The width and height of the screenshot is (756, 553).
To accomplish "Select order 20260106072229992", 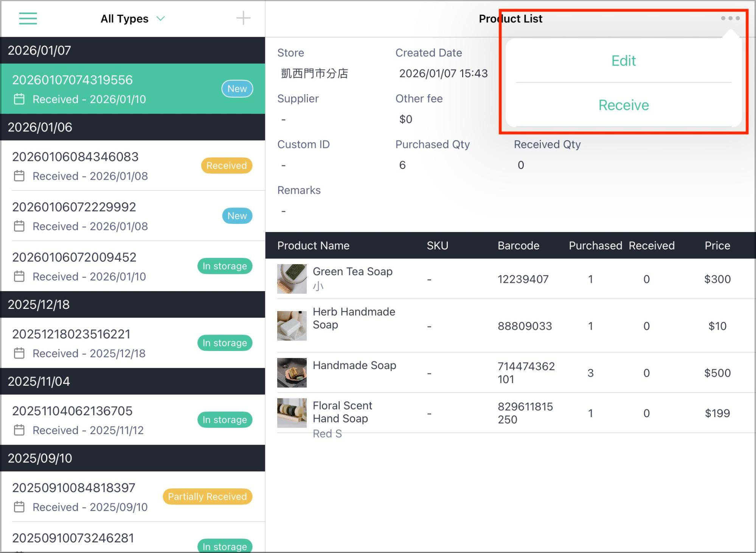I will pyautogui.click(x=133, y=216).
